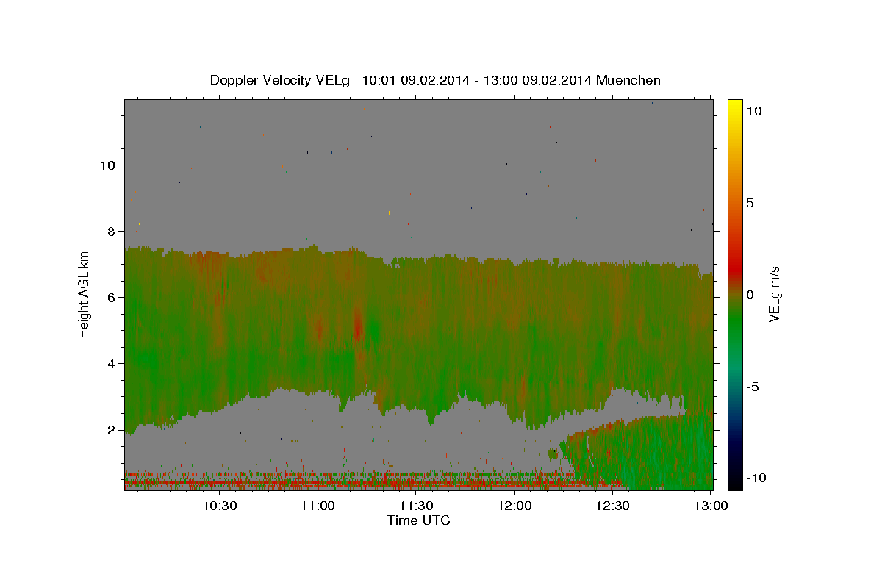Click the 'Time UTC' axis label
Viewport: 882px width, 588px height.
pos(418,520)
